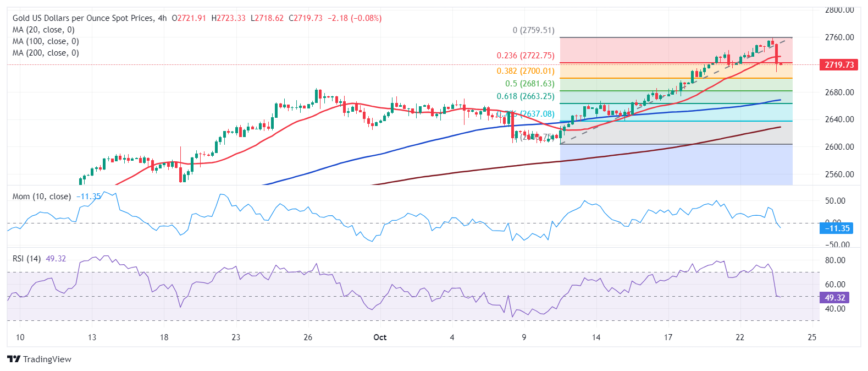Click the 0.618 (2663.25) Fibonacci level label
This screenshot has height=371, width=868.
click(x=526, y=96)
